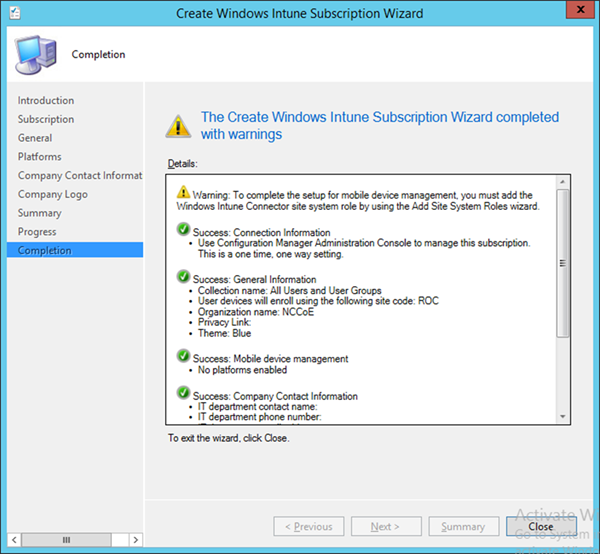Click sidebar horizontal scrollbar thumb

tap(67, 540)
